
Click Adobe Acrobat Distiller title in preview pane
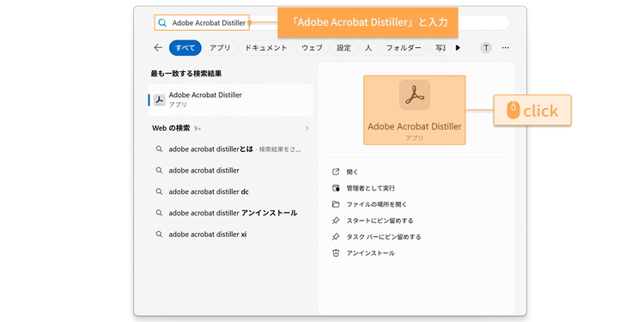tap(415, 126)
